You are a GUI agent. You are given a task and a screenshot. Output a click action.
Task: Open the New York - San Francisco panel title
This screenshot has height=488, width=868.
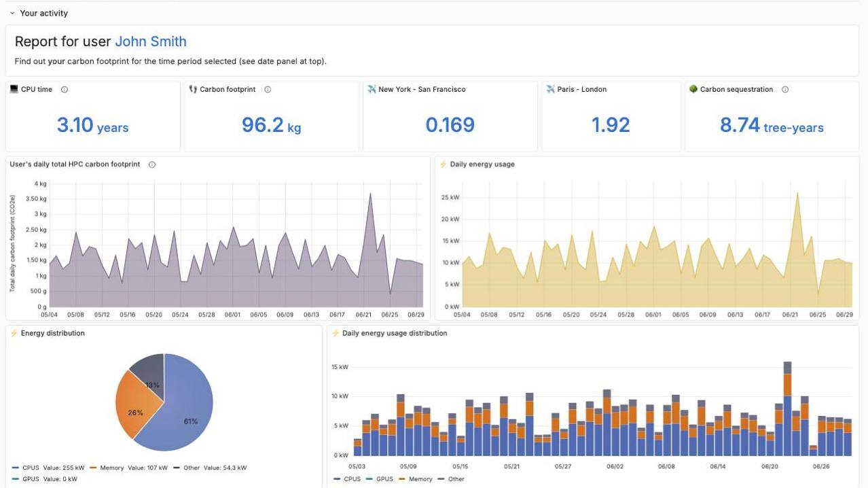coord(422,90)
